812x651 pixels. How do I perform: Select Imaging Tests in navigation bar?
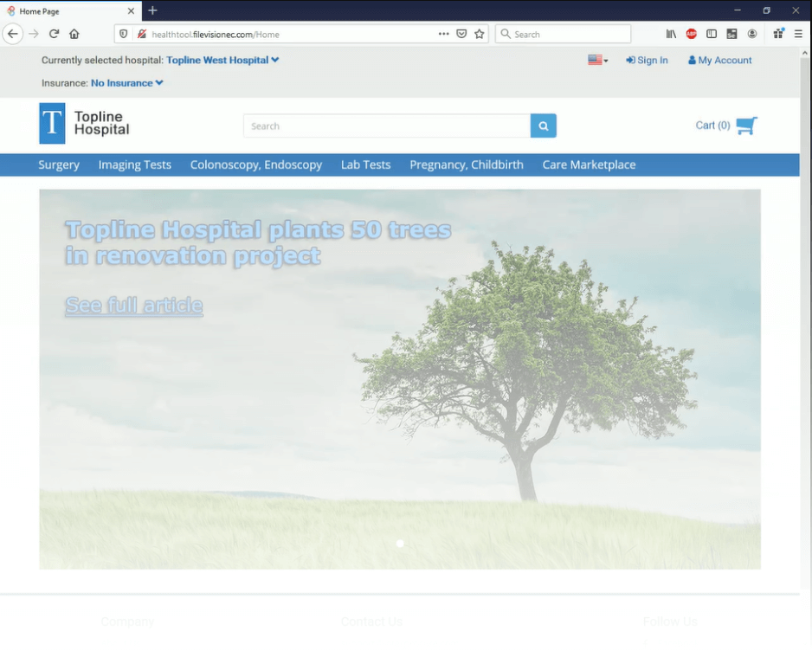click(x=134, y=164)
